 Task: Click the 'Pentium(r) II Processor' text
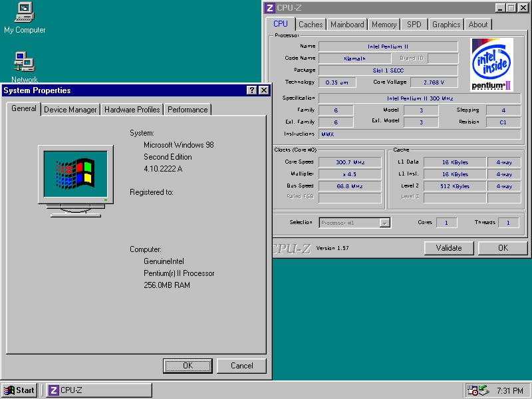179,273
